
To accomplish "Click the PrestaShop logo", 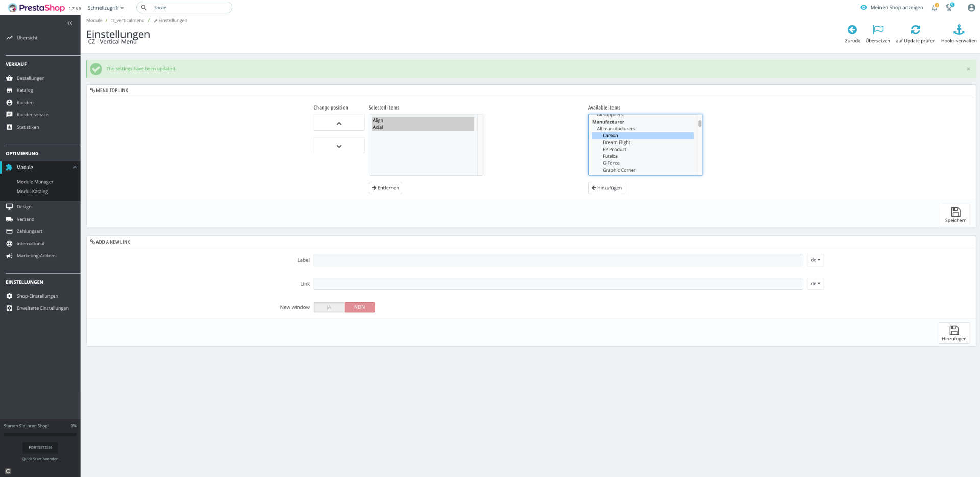I will 36,8.
